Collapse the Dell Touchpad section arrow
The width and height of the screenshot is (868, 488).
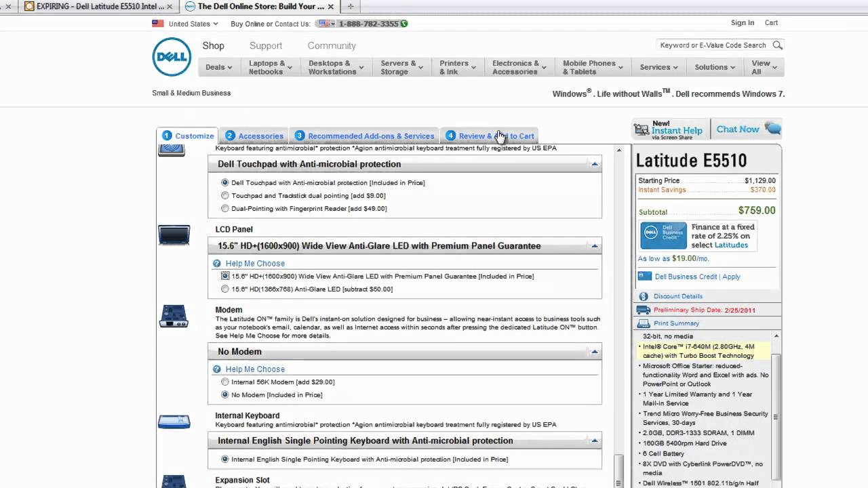(x=595, y=164)
